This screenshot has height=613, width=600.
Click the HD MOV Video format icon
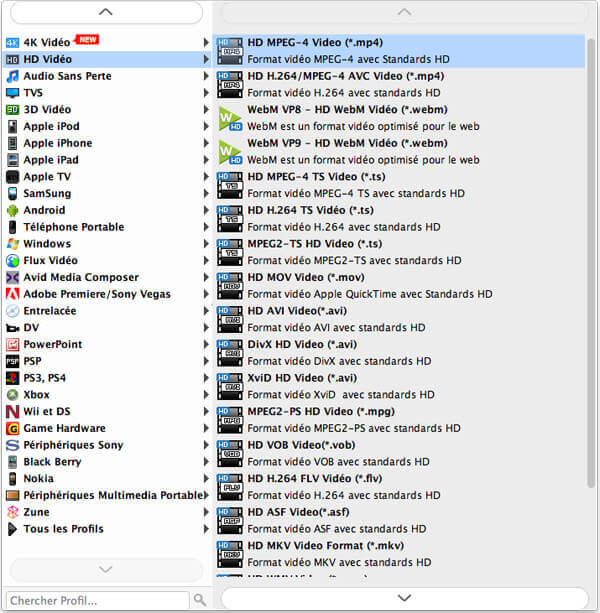(230, 286)
